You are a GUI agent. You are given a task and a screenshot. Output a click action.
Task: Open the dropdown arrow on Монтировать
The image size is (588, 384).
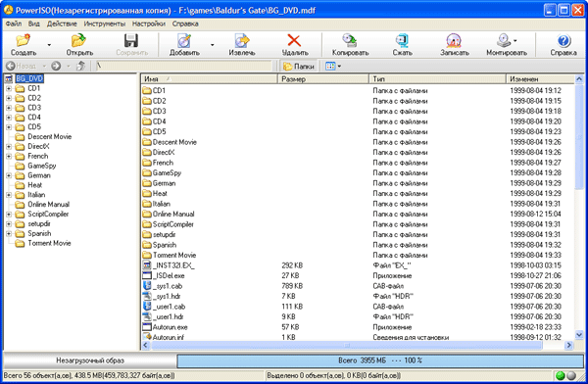click(x=515, y=40)
